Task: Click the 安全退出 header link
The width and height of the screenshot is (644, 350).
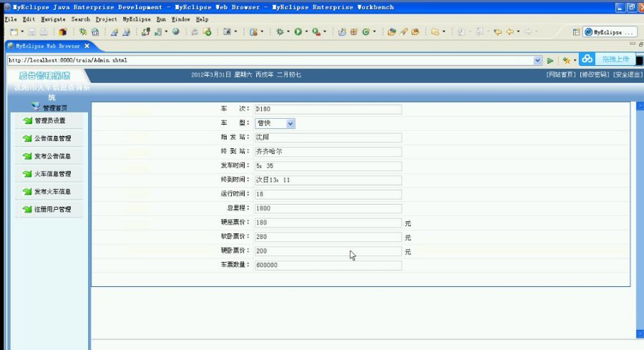Action: [x=627, y=74]
